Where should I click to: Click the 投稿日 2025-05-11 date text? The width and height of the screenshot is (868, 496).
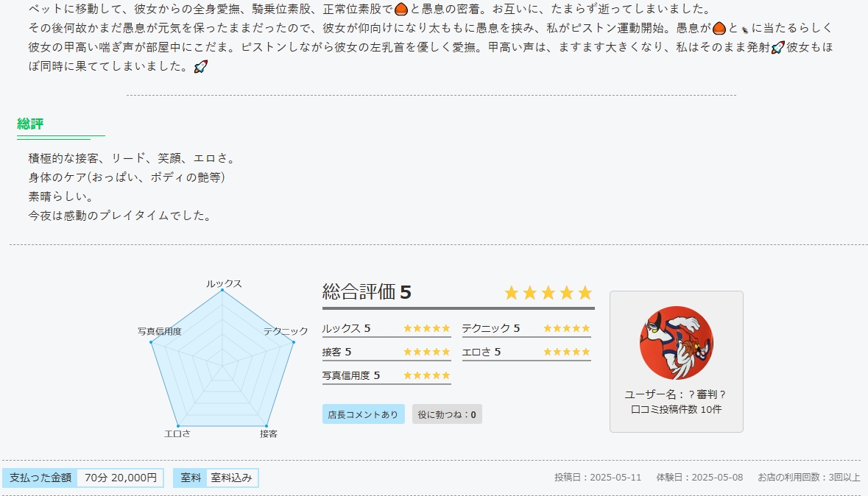[598, 477]
